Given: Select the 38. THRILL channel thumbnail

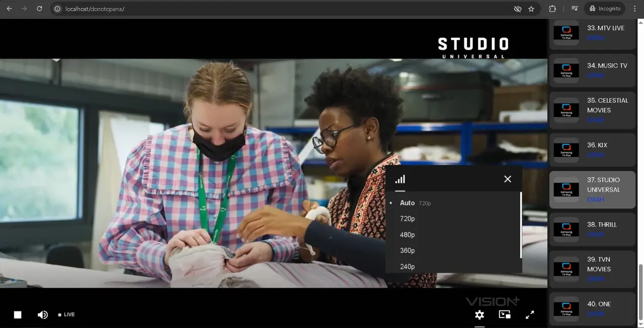Looking at the screenshot, I should coord(566,229).
